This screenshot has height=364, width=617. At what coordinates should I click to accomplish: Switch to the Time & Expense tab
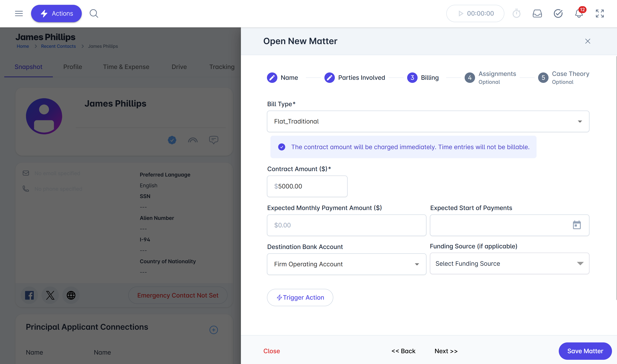click(x=126, y=67)
